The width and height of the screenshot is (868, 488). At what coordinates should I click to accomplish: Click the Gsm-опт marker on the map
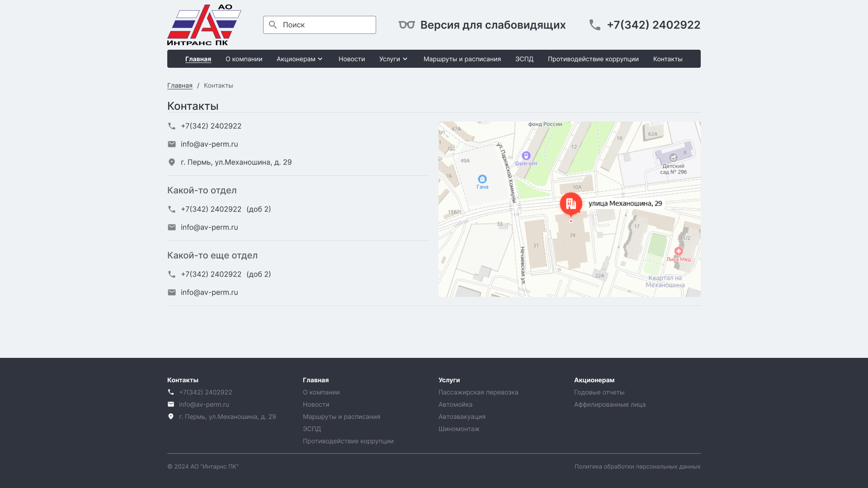click(x=526, y=156)
